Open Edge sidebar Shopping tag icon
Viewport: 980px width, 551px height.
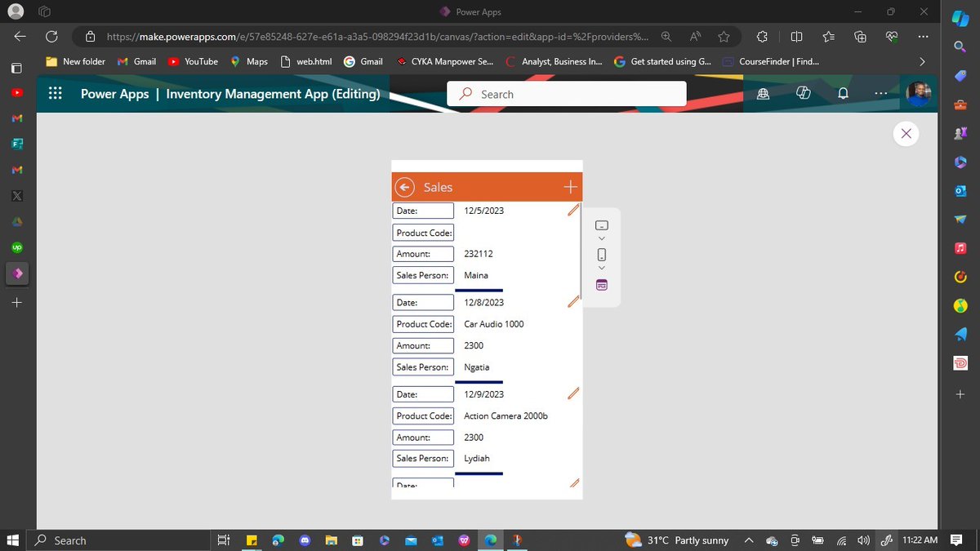tap(960, 76)
